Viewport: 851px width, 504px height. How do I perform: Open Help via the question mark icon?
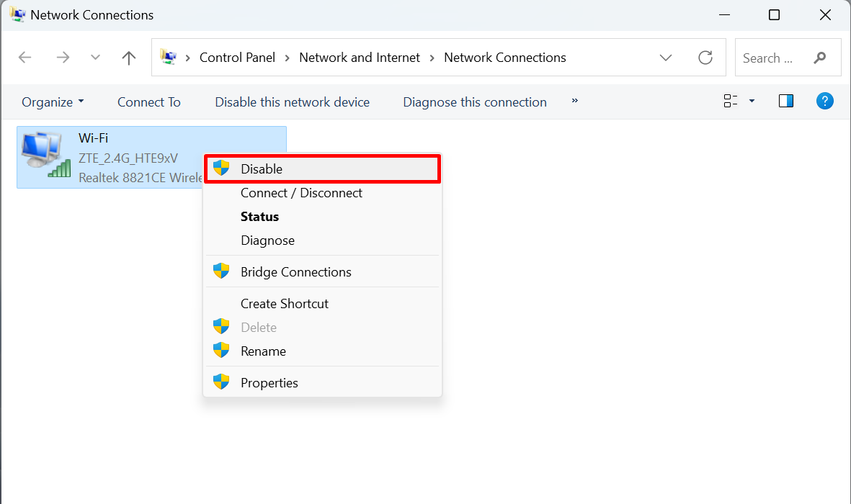tap(824, 101)
